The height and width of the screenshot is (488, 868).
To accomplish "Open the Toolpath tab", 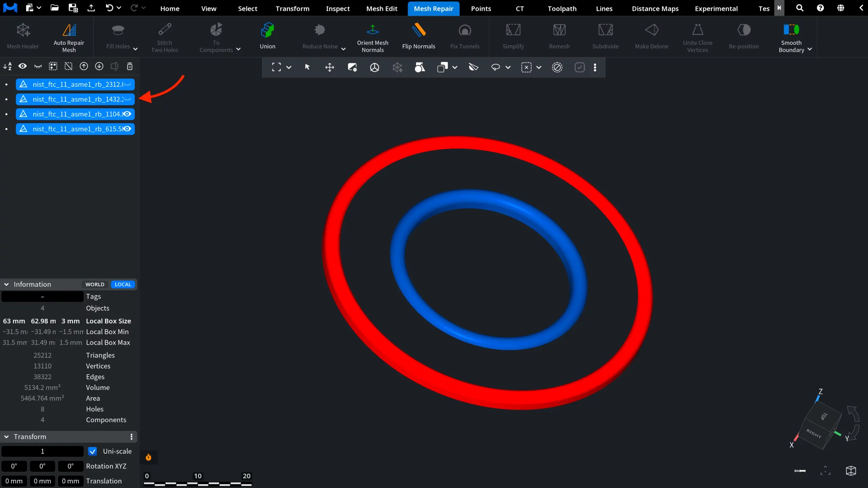I will coord(562,8).
